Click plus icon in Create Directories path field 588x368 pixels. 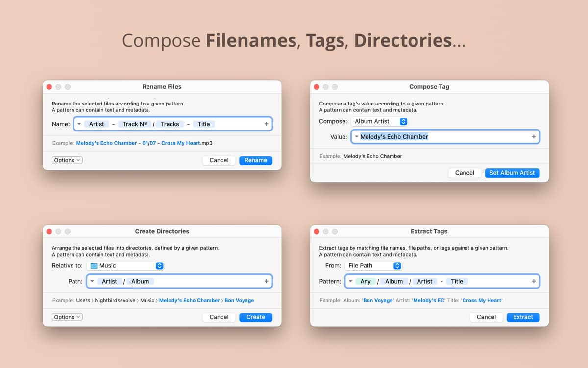point(266,281)
